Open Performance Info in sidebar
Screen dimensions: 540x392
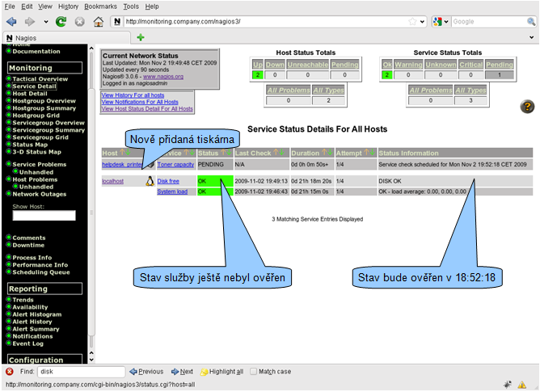[40, 265]
